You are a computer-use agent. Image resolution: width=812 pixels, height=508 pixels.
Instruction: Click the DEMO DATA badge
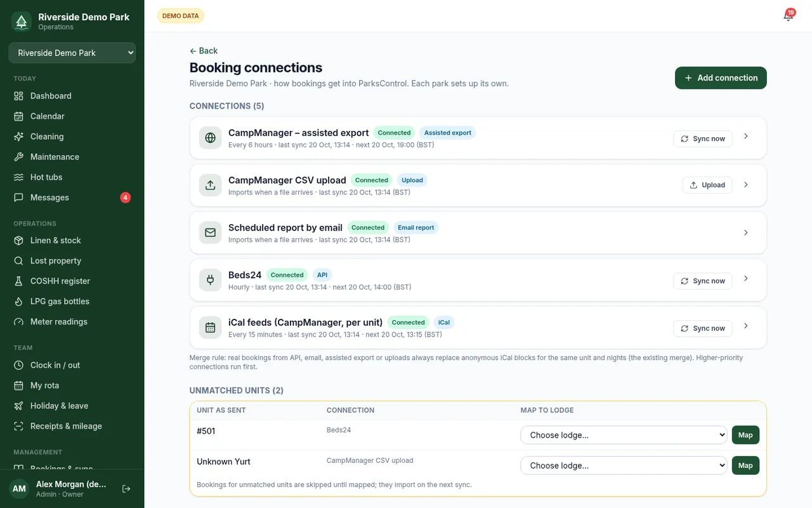click(181, 16)
